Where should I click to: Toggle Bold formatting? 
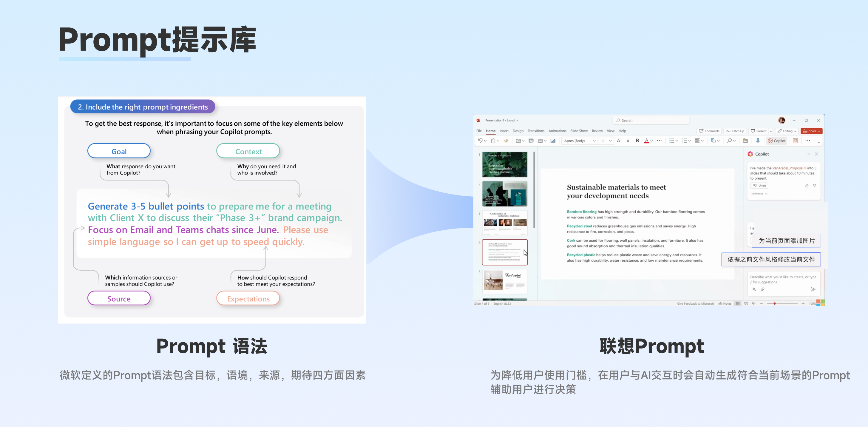point(637,141)
